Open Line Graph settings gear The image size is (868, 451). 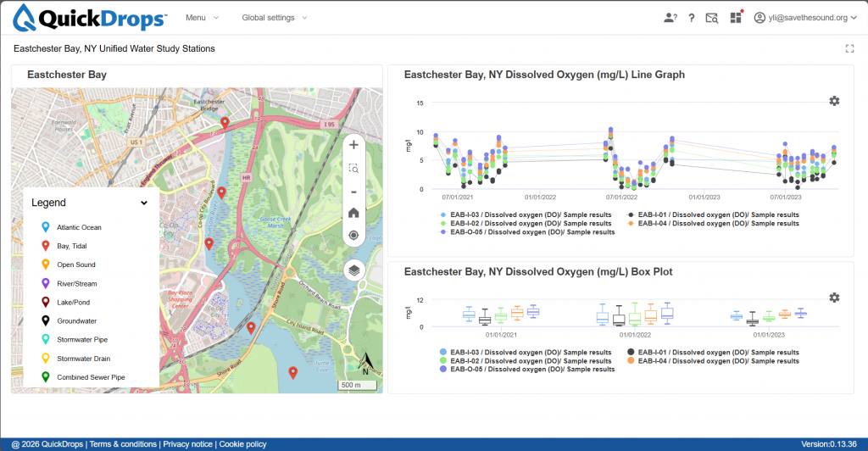[834, 101]
